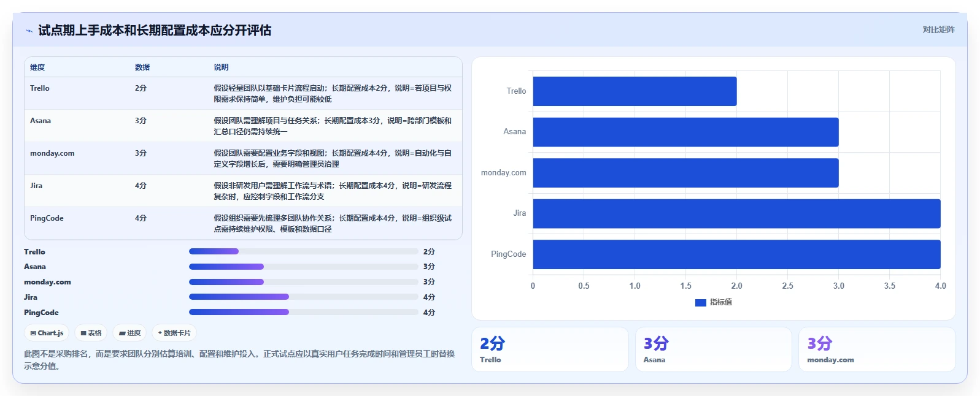Click the title 试点期上手成本和长期配置成本应分开评估
The height and width of the screenshot is (396, 980).
click(155, 31)
